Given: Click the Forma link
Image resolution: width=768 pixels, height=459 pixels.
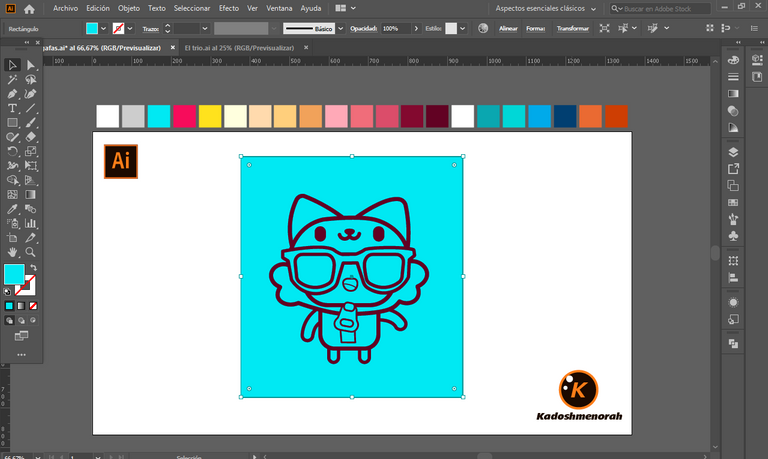Looking at the screenshot, I should pyautogui.click(x=535, y=28).
